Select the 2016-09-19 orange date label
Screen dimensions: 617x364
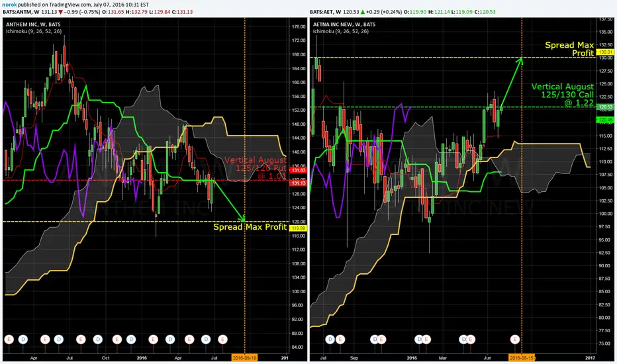[x=244, y=357]
